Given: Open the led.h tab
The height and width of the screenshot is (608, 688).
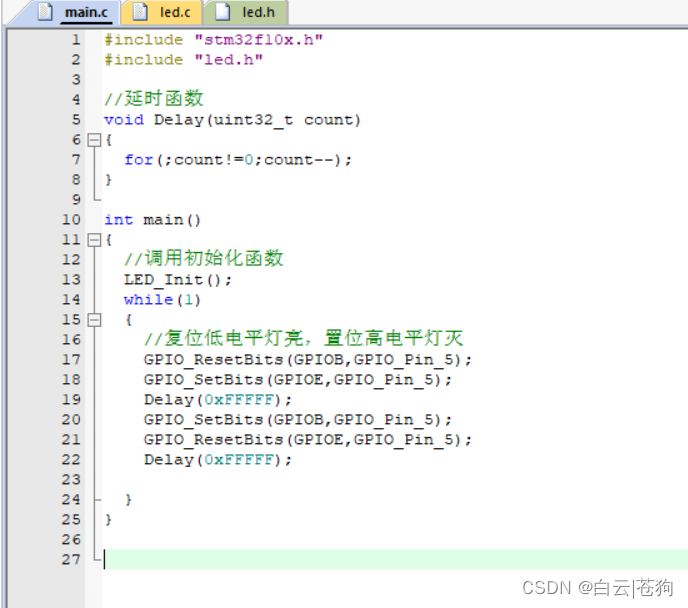Looking at the screenshot, I should 246,12.
